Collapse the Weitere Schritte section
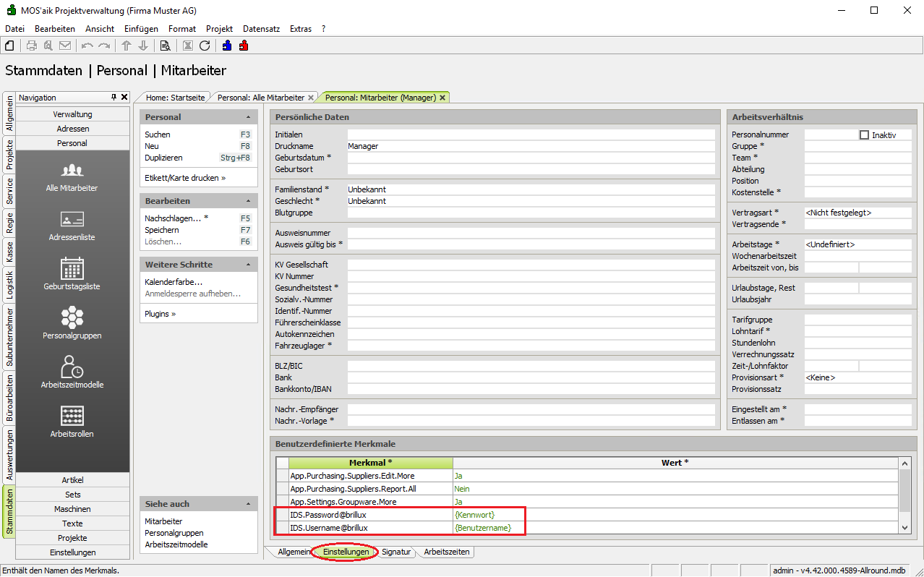 point(248,265)
